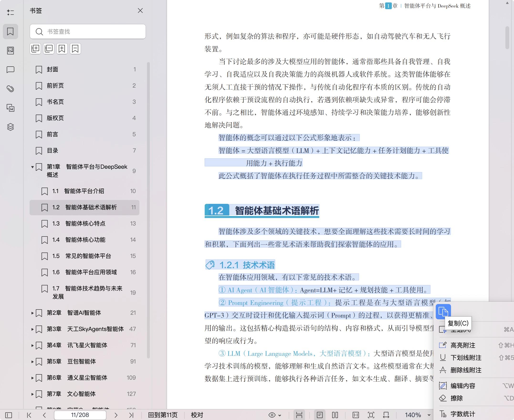
Task: Click the bookmark panel vertical scrollbar
Action: [x=148, y=210]
